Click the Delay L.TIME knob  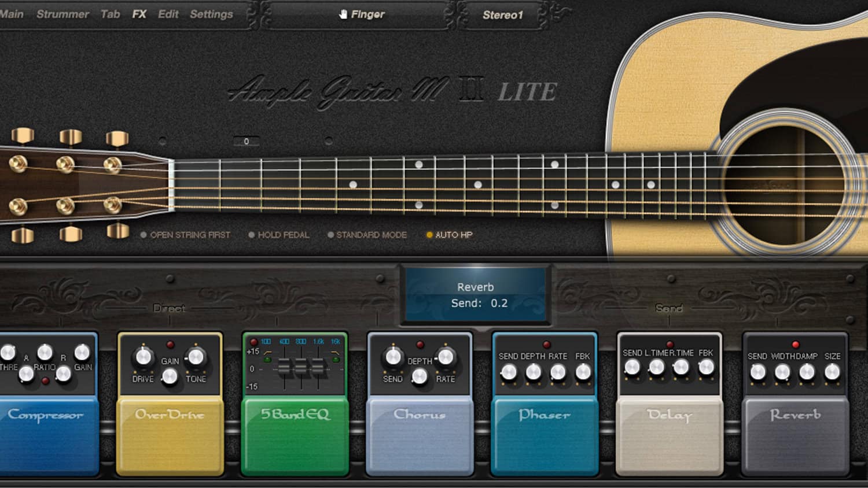(657, 367)
